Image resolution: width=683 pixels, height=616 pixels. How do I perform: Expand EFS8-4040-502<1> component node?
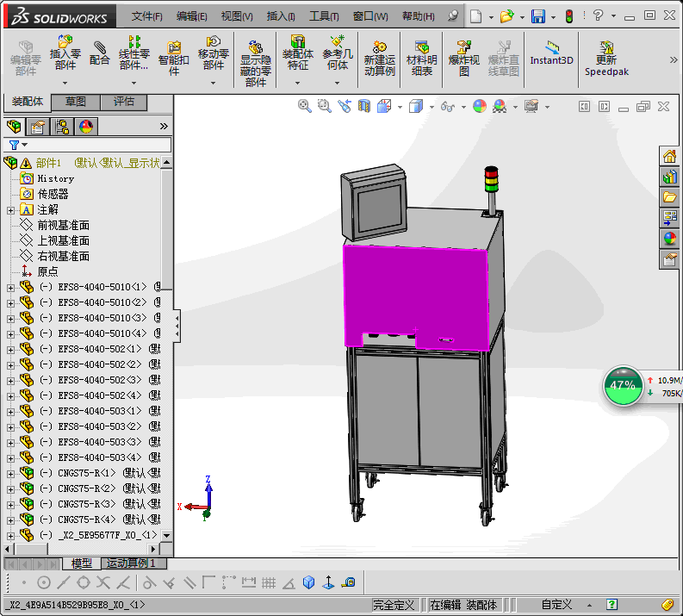(x=10, y=350)
